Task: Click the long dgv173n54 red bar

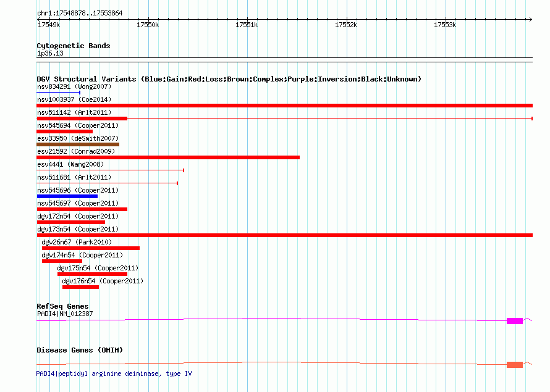Action: point(284,235)
